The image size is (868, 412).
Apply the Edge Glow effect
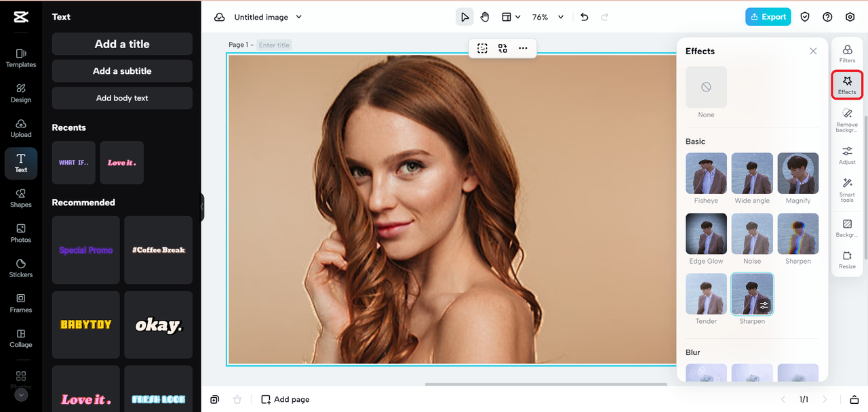click(x=706, y=234)
